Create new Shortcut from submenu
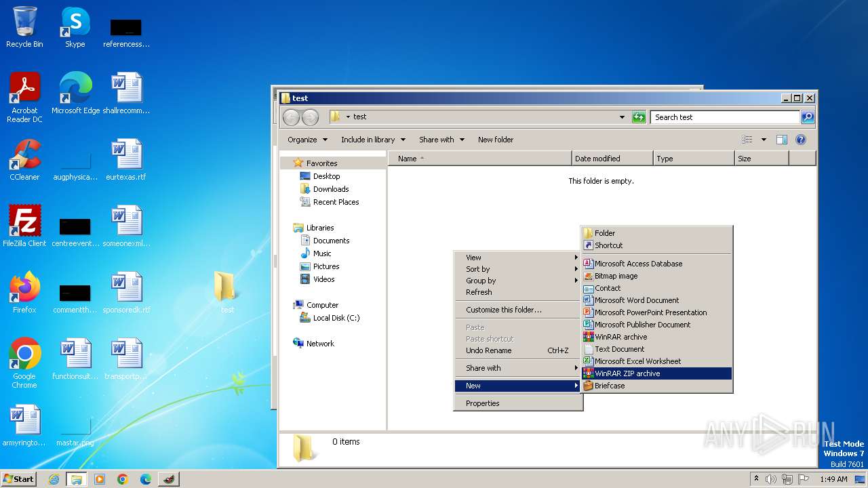Viewport: 868px width, 488px height. point(657,245)
